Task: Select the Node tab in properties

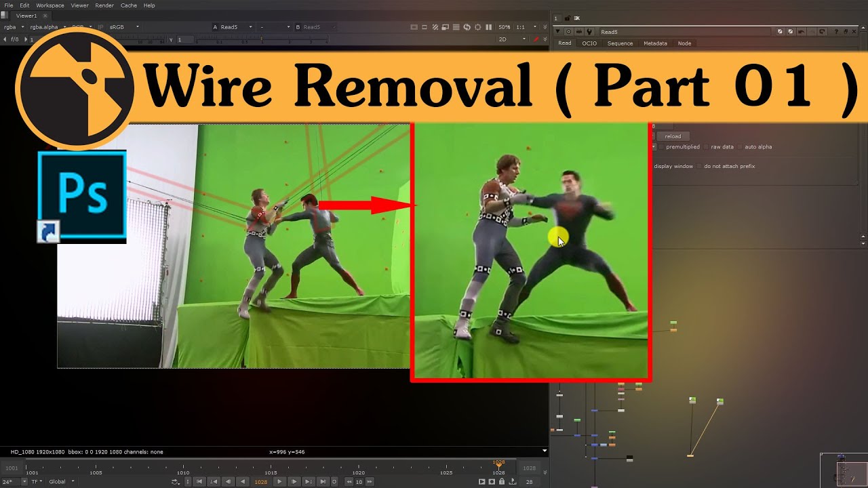Action: pyautogui.click(x=684, y=43)
